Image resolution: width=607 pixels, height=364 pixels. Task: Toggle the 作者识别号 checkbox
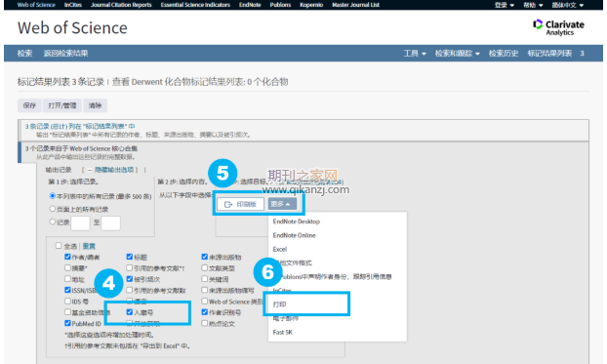point(205,311)
